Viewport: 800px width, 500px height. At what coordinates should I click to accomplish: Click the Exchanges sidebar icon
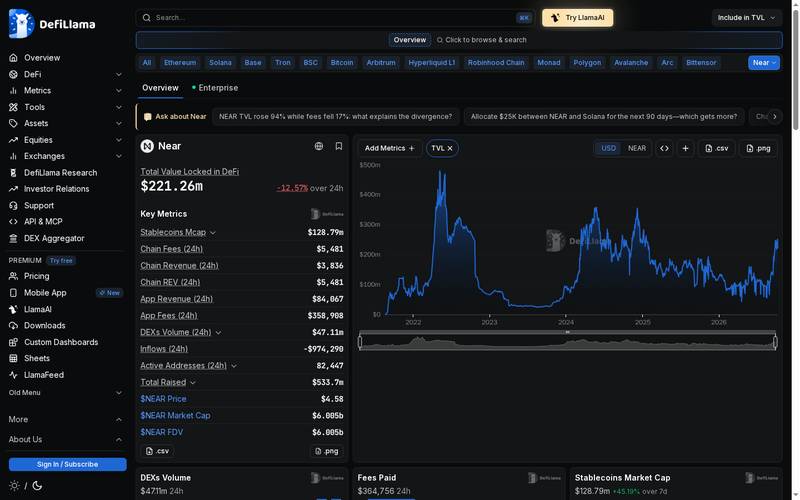coord(13,156)
